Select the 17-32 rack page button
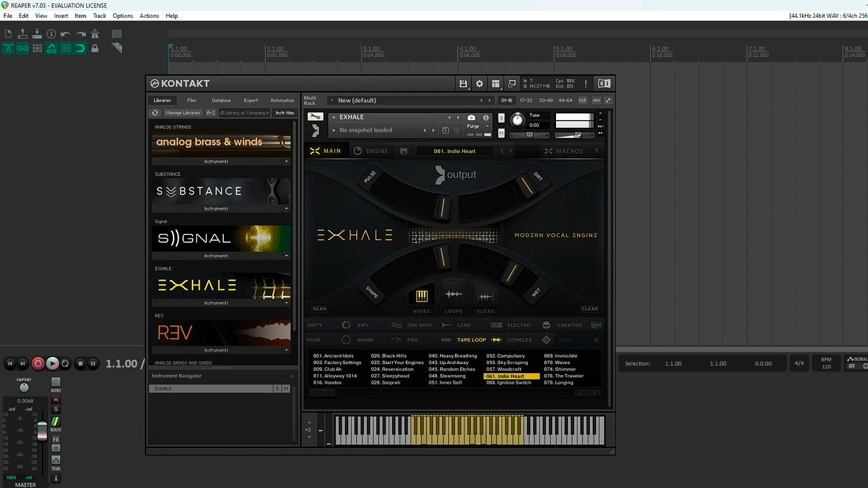868x488 pixels. point(526,100)
